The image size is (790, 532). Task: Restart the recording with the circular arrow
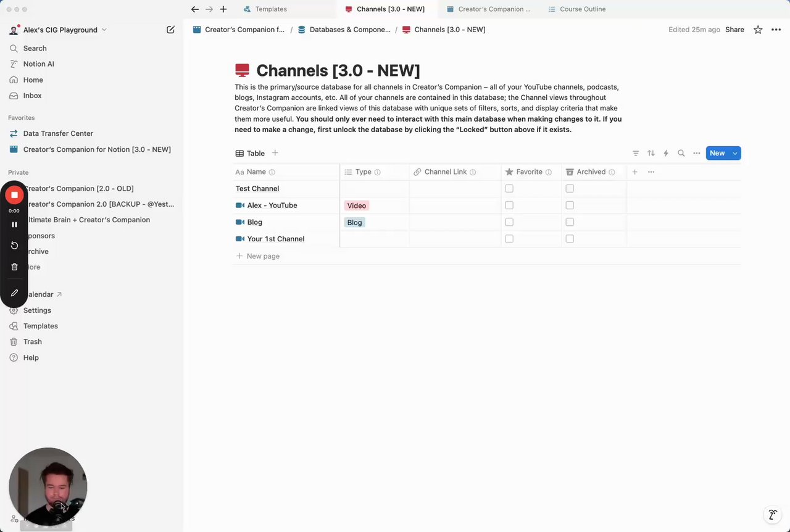click(x=14, y=246)
